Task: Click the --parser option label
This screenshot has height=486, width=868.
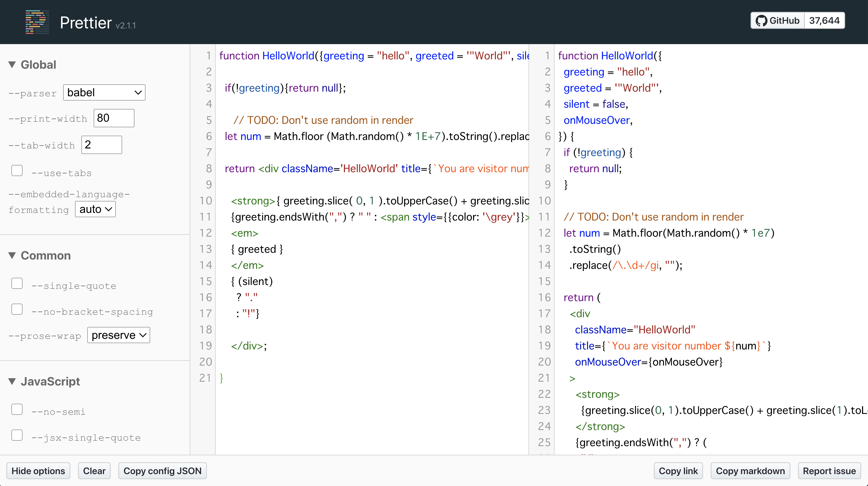Action: click(33, 93)
